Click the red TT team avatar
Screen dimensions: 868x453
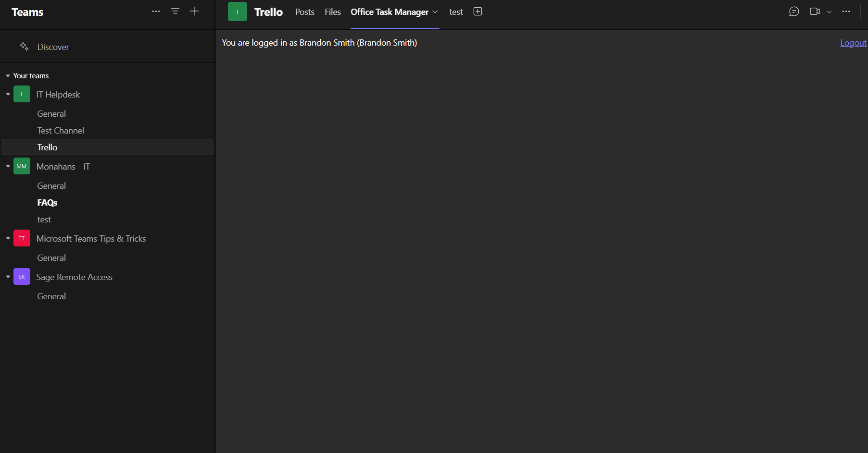point(22,238)
